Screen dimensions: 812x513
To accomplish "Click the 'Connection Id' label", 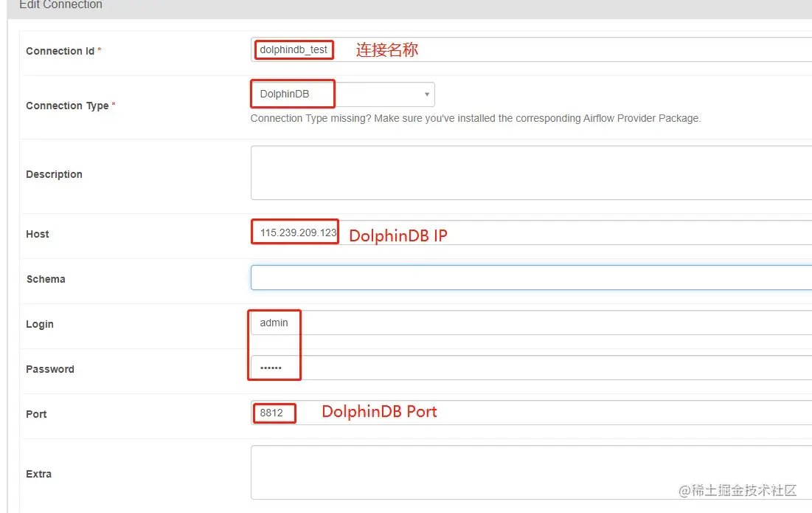I will (x=60, y=52).
